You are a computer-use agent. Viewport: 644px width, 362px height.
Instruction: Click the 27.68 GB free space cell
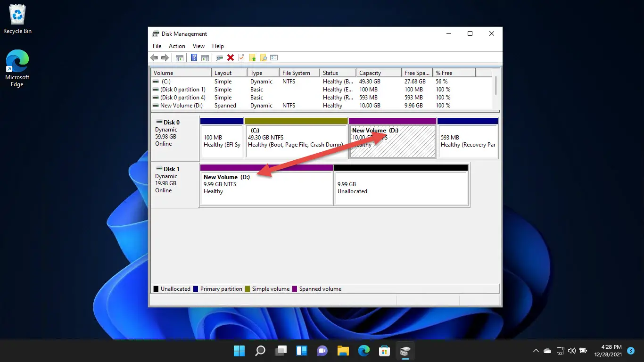(x=414, y=82)
